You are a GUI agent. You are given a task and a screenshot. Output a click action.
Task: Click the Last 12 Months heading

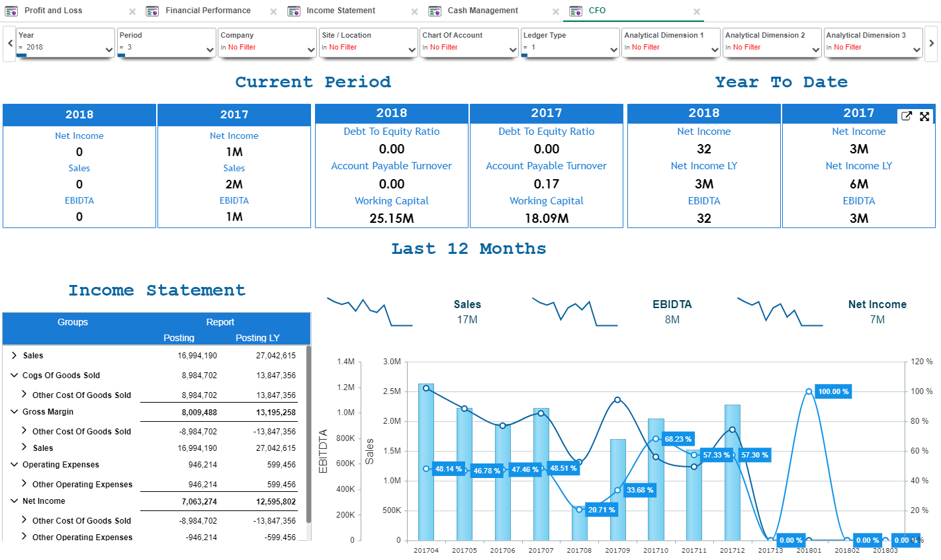(469, 249)
